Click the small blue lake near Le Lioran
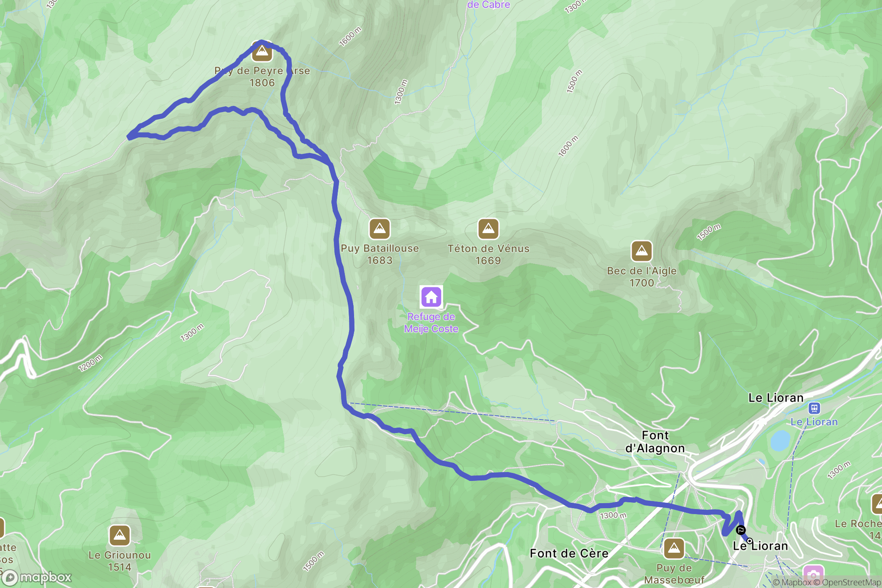The image size is (882, 588). (780, 440)
